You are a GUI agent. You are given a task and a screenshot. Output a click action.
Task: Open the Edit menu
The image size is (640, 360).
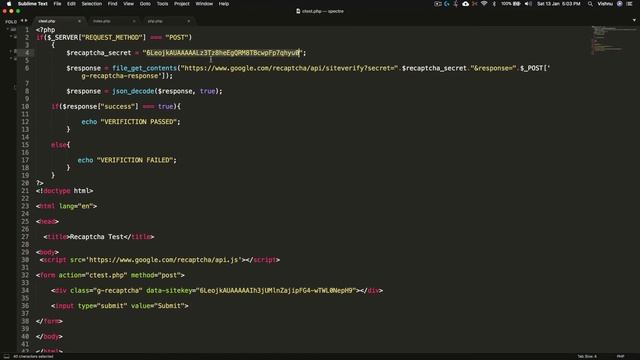click(x=71, y=4)
